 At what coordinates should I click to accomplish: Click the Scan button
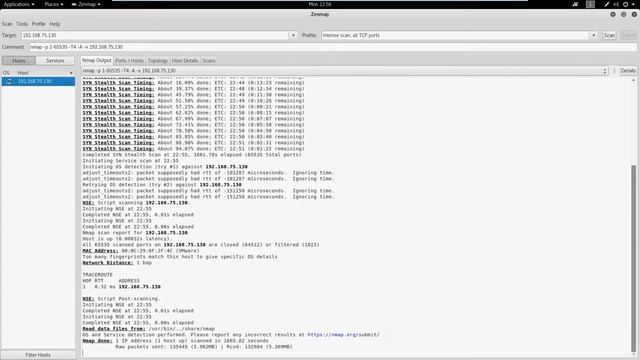coord(609,36)
